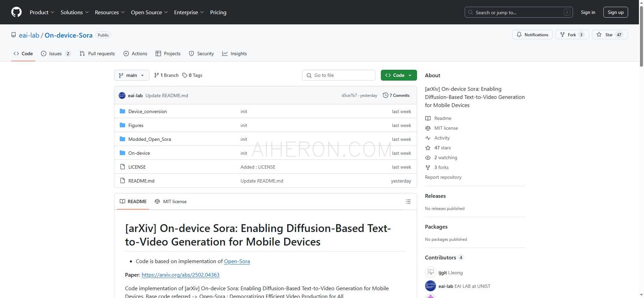Click the Figures folder icon
644x298 pixels.
[122, 125]
